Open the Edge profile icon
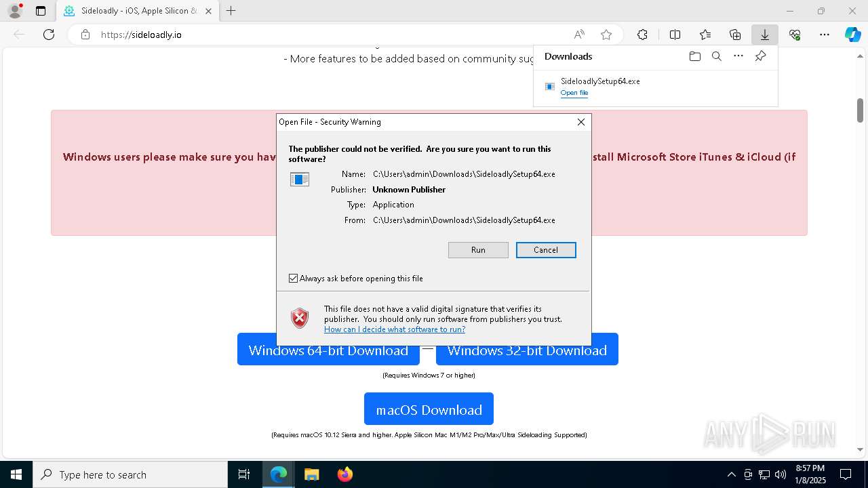The height and width of the screenshot is (488, 868). click(14, 11)
